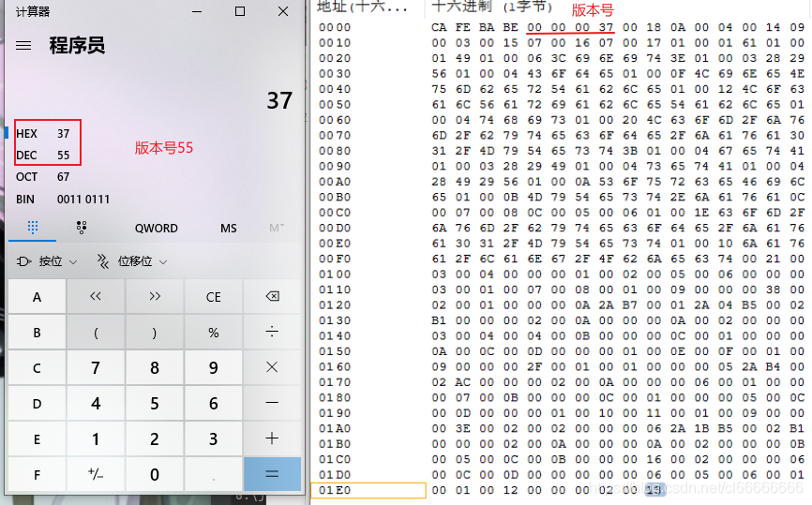Click the 十六进制 hex column header
The height and width of the screenshot is (505, 812).
point(492,7)
